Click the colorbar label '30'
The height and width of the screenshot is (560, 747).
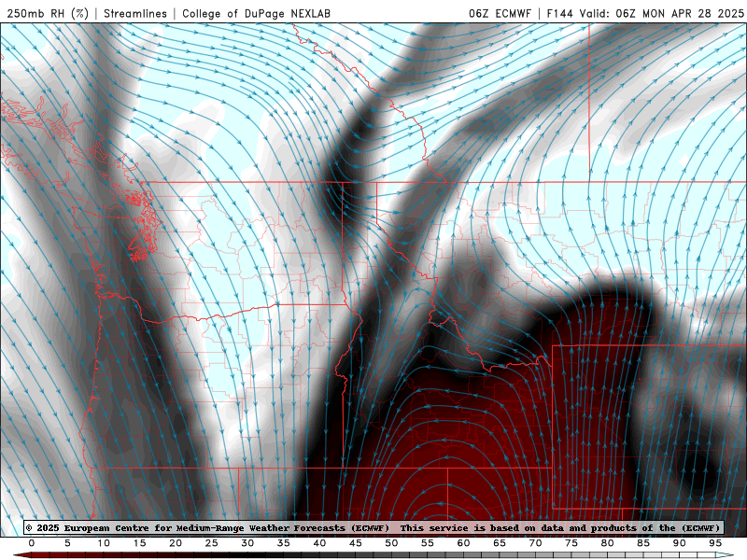point(247,543)
